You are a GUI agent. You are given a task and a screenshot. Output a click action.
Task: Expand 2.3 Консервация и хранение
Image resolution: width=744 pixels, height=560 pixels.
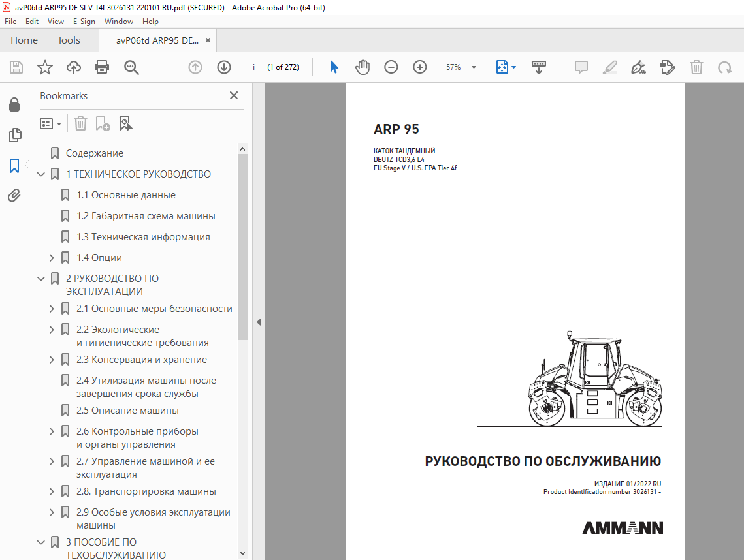click(x=52, y=360)
